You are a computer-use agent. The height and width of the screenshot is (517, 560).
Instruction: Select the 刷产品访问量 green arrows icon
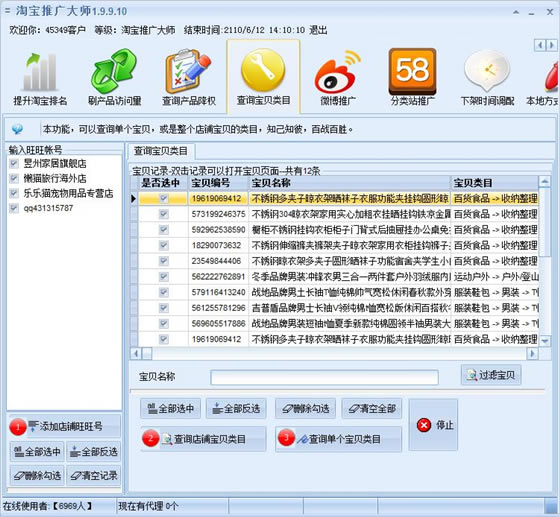pyautogui.click(x=114, y=71)
